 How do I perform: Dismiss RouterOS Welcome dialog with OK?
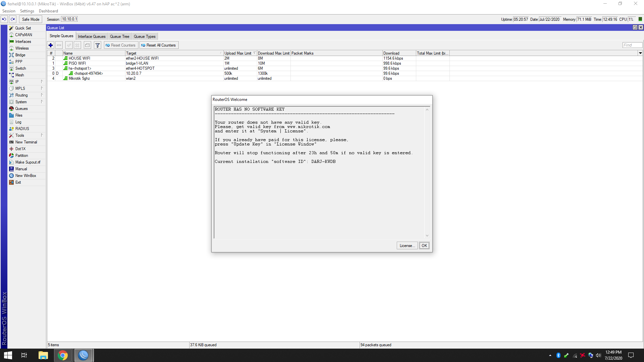tap(424, 246)
